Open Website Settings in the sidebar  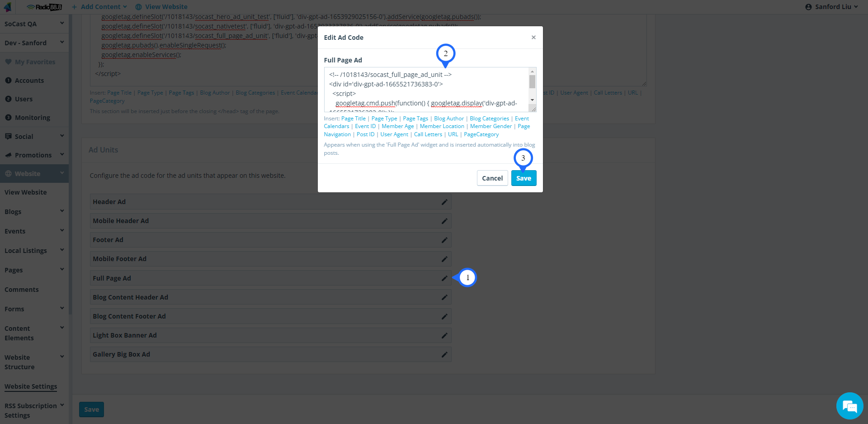31,386
